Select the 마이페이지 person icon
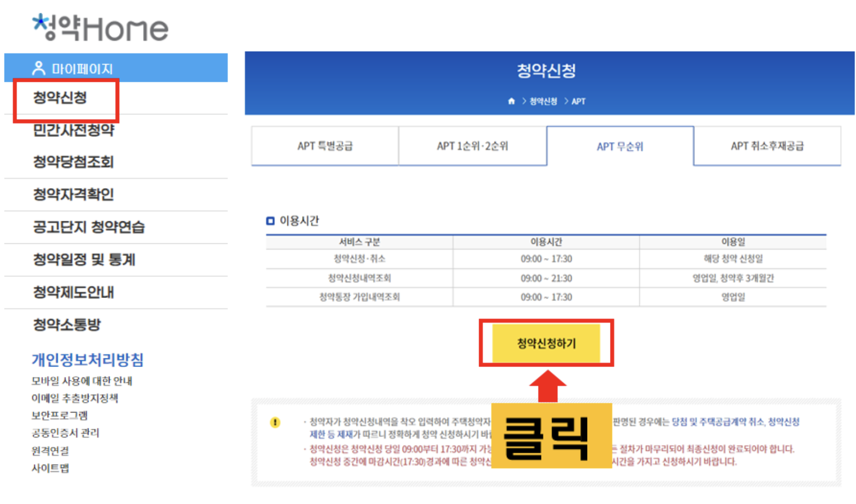This screenshot has width=856, height=504. click(x=38, y=67)
